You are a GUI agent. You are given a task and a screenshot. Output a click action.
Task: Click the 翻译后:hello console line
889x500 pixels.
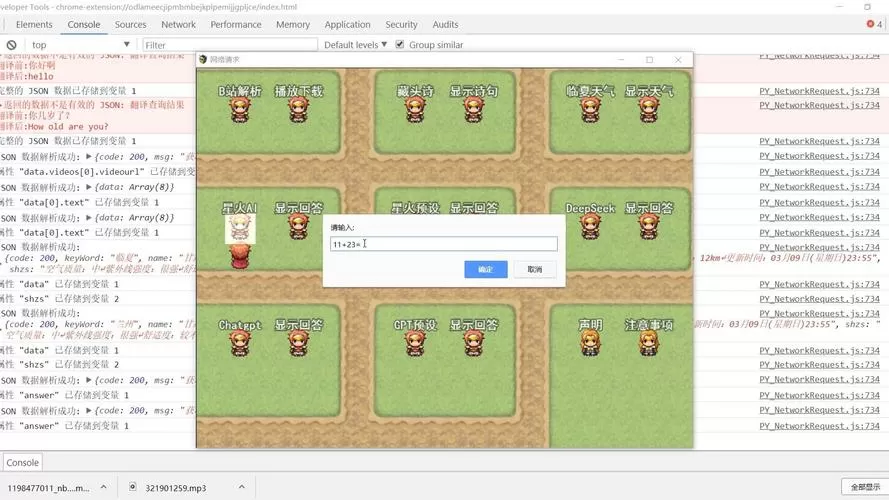click(x=27, y=77)
